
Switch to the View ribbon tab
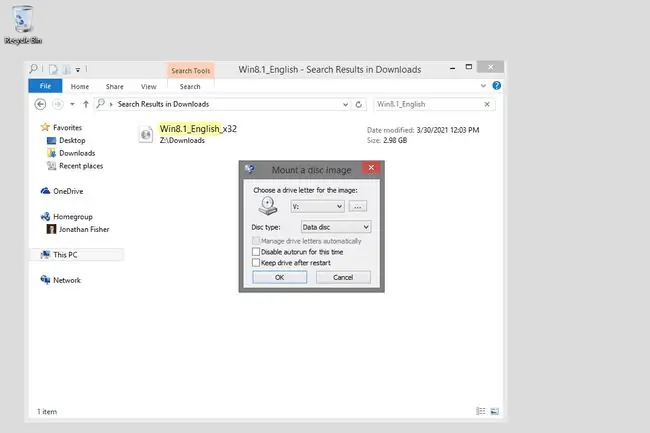pos(148,87)
